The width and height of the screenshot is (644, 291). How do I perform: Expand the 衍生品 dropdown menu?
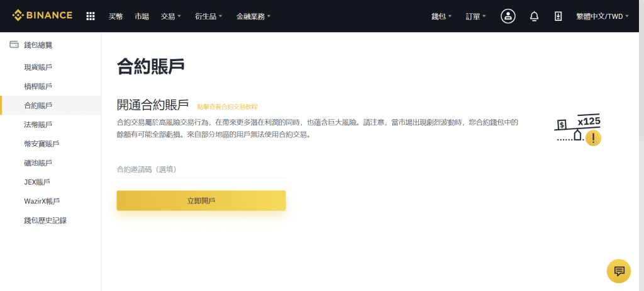(209, 16)
